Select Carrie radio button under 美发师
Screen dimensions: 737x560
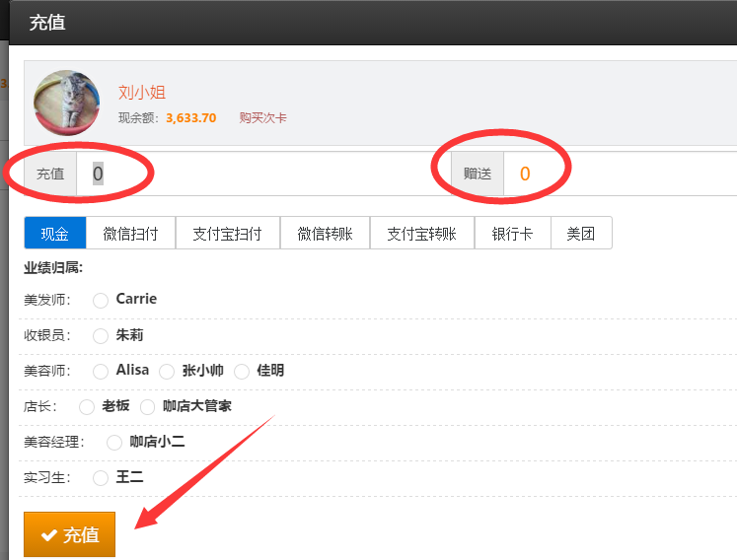pos(101,300)
